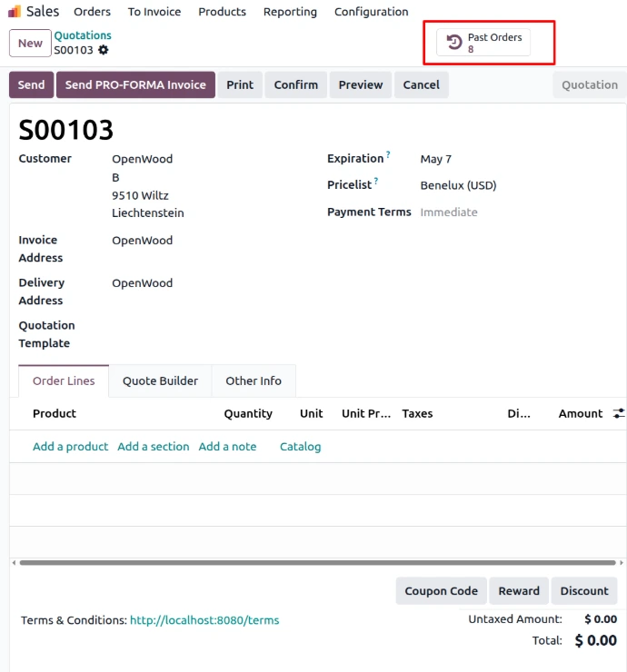Open the Orders menu
This screenshot has height=672, width=627.
92,12
